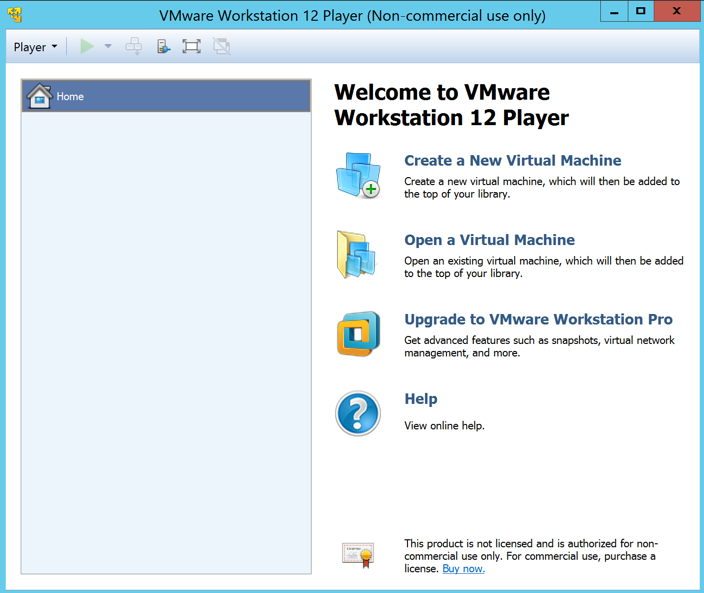This screenshot has height=593, width=704.
Task: Click Open a Virtual Machine link
Action: [489, 240]
